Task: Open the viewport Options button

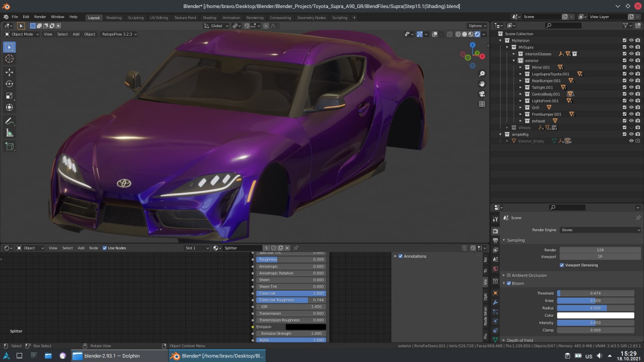Action: point(477,26)
